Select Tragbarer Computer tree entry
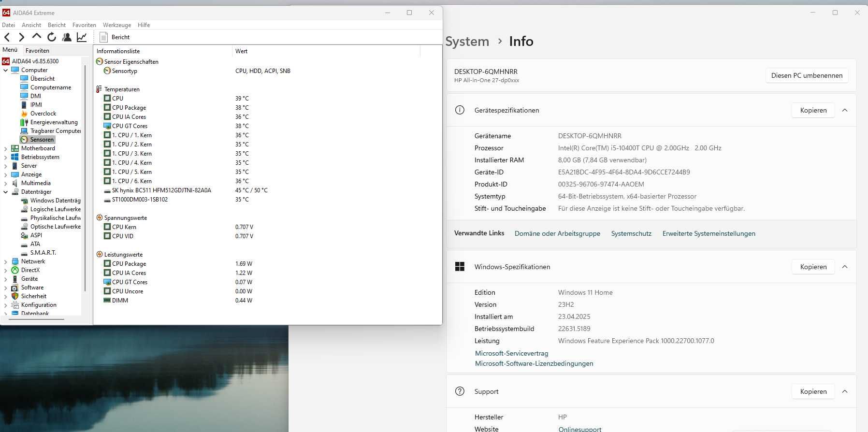 (x=50, y=131)
